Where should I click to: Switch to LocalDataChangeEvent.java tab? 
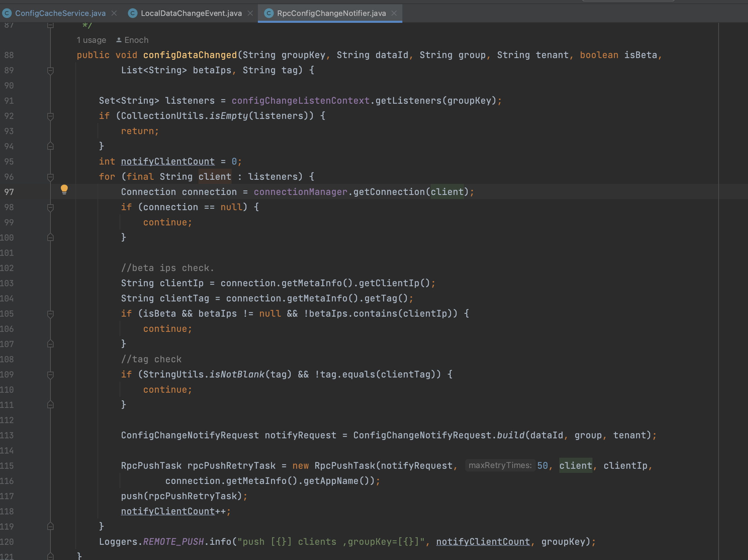click(191, 13)
